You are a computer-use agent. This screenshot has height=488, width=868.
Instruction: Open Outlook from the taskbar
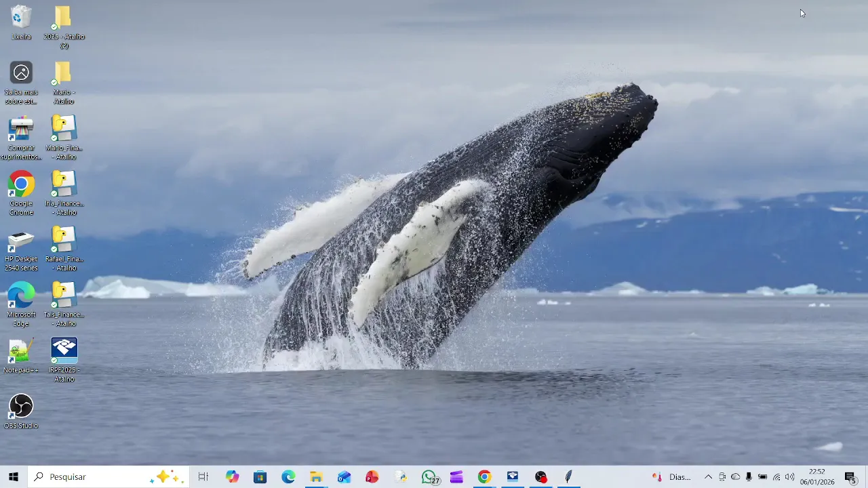pos(344,477)
